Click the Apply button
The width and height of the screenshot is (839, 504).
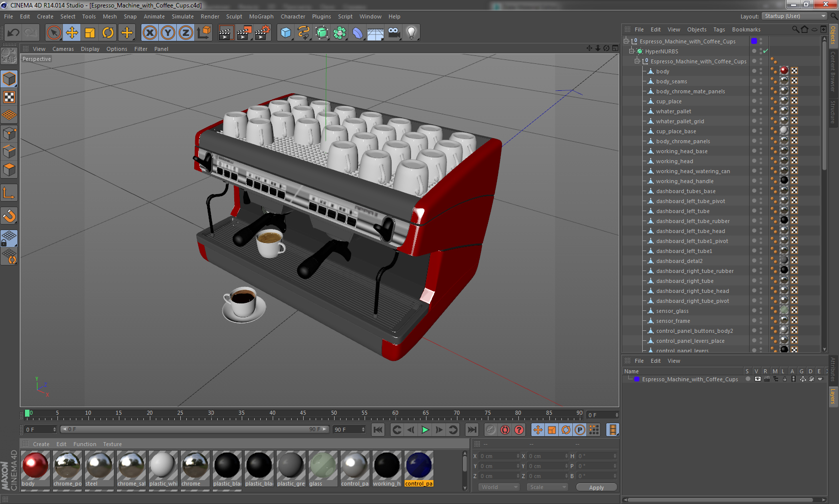pyautogui.click(x=596, y=488)
